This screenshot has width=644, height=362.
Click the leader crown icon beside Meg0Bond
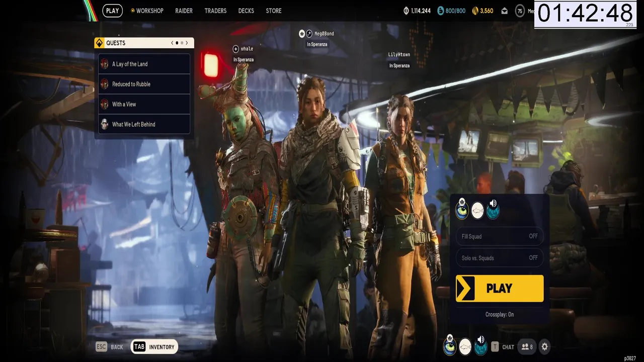pos(302,34)
